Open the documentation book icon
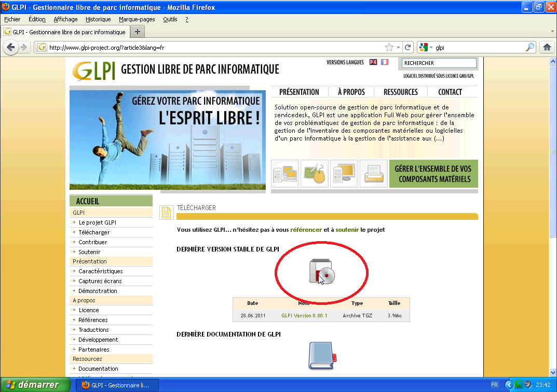 [322, 356]
